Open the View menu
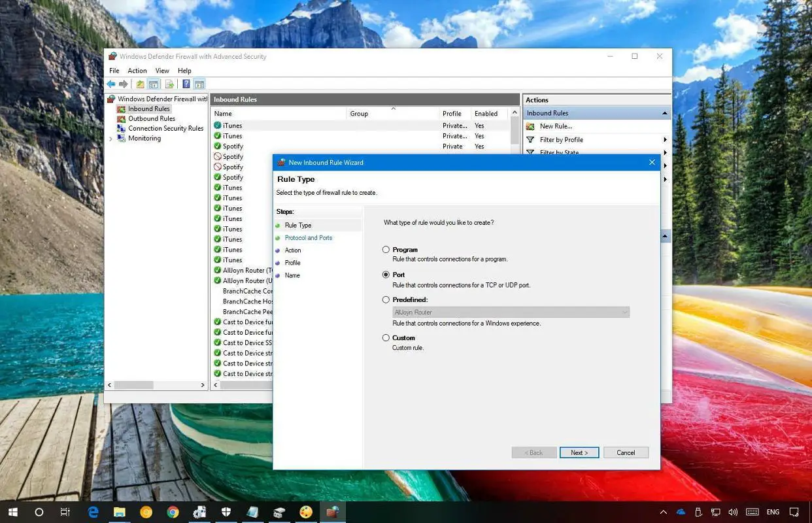 tap(162, 71)
